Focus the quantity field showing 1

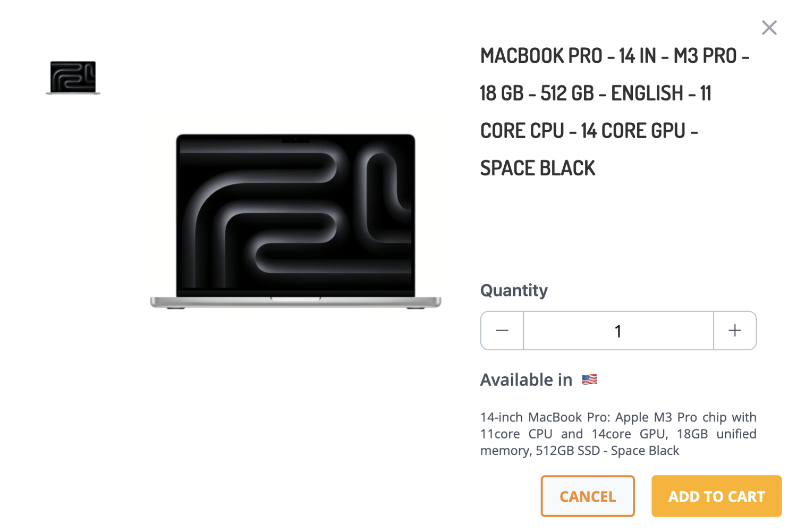coord(618,331)
